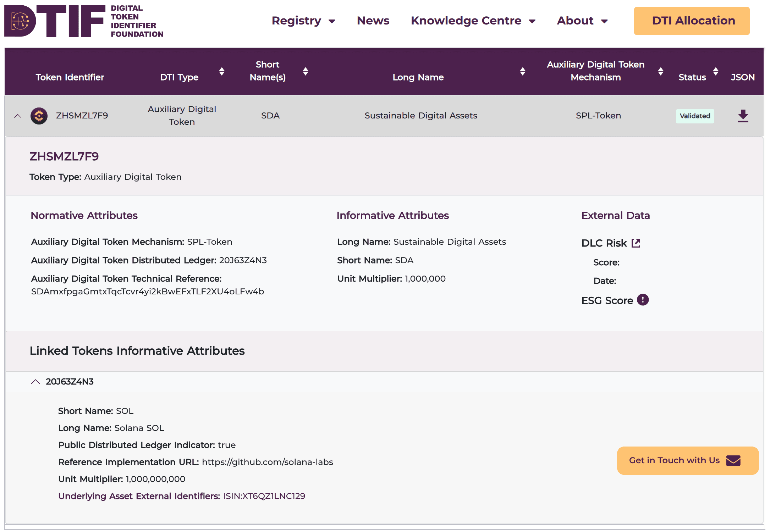Screen dimensions: 770x532
Task: Open the Registry dropdown menu
Action: 304,21
